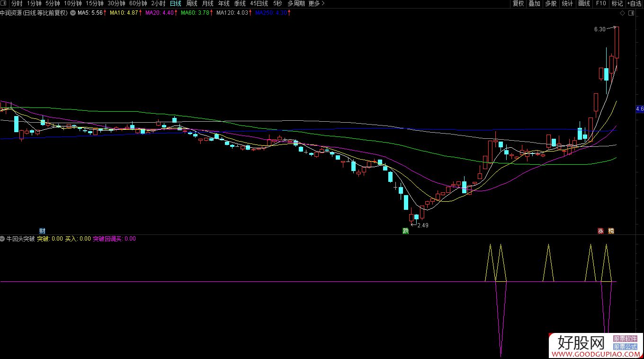Expand the 更多 periods dropdown
This screenshot has width=644, height=359.
coord(316,3)
